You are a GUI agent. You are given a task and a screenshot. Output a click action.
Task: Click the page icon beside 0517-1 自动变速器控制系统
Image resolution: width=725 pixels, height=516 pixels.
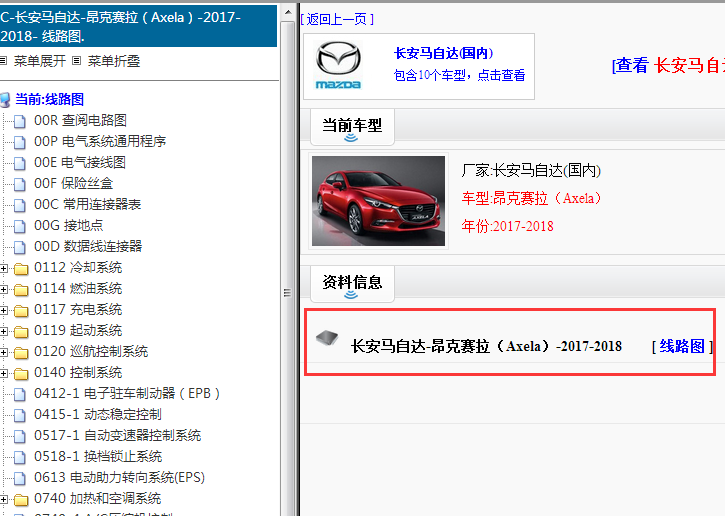click(x=19, y=436)
